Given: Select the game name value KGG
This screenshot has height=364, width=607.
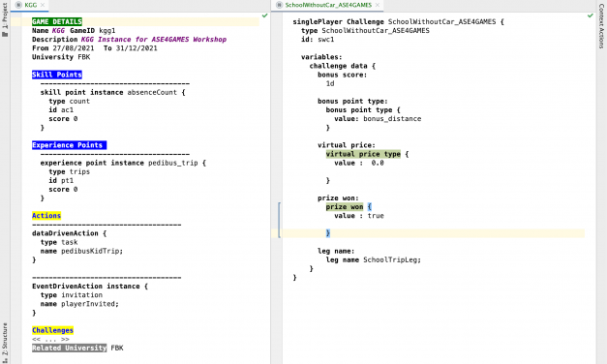Looking at the screenshot, I should coord(58,31).
